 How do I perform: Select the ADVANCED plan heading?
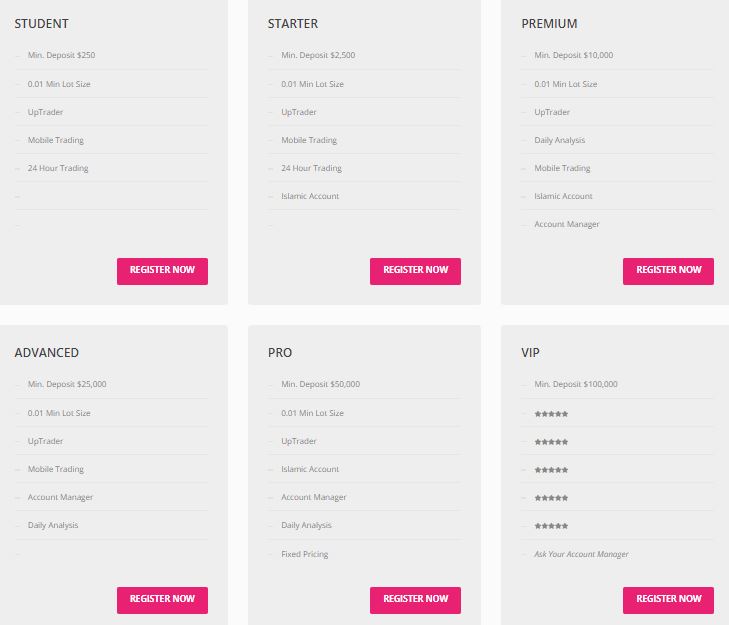coord(46,352)
